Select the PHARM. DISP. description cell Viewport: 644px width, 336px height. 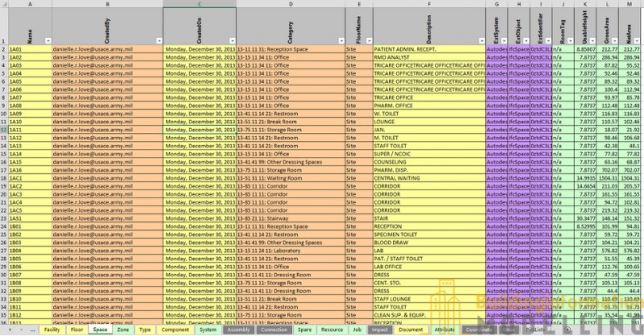[x=429, y=170]
